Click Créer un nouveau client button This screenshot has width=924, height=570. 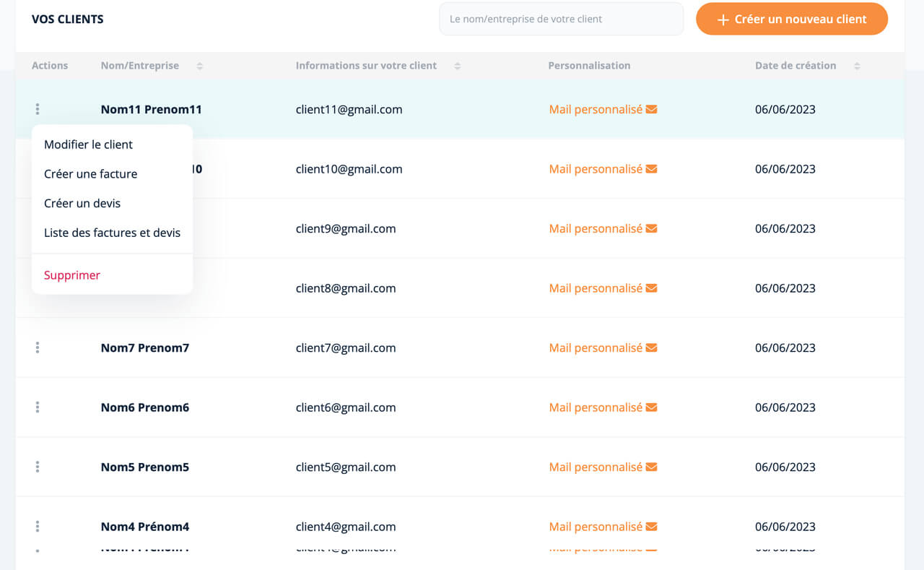pyautogui.click(x=791, y=20)
